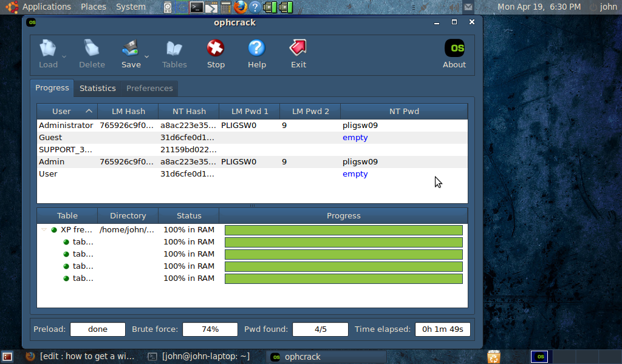Click the LM Pwd 2 column header
Screen dimensions: 622x364
(310, 111)
